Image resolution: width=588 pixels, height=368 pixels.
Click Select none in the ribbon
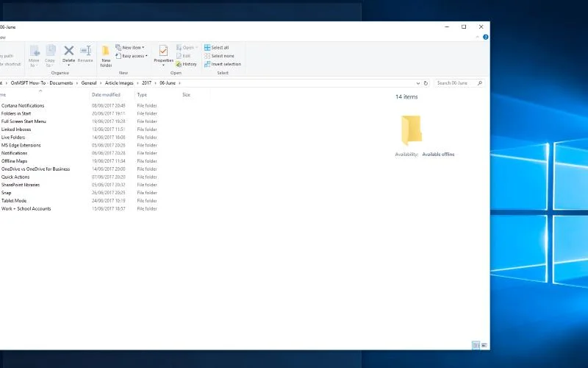pos(219,56)
